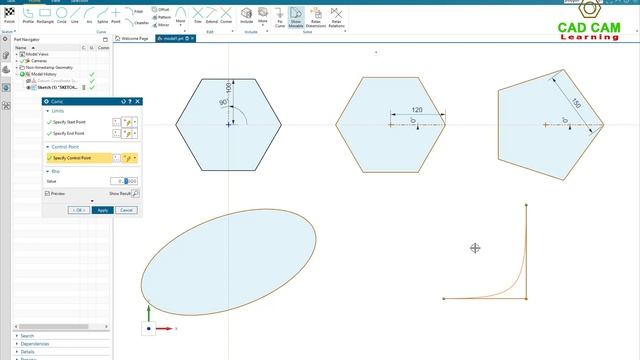Activate the Mirror curve tool

(x=161, y=25)
